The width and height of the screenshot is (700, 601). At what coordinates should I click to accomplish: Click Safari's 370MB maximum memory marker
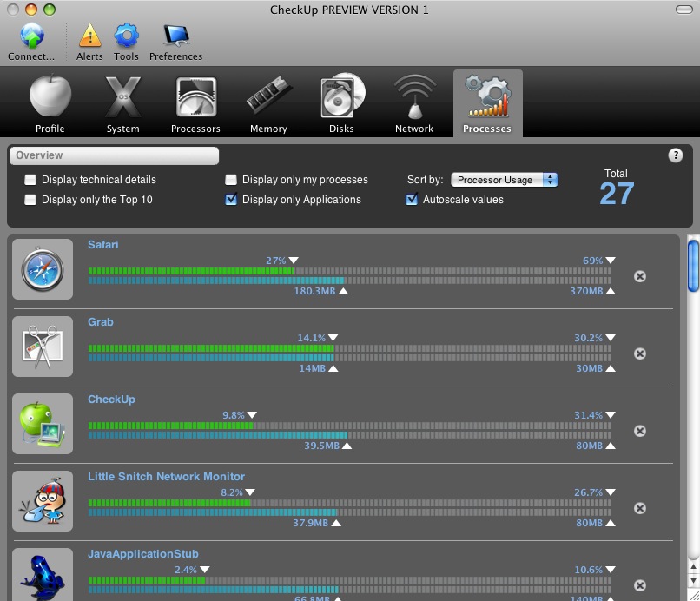pyautogui.click(x=611, y=291)
